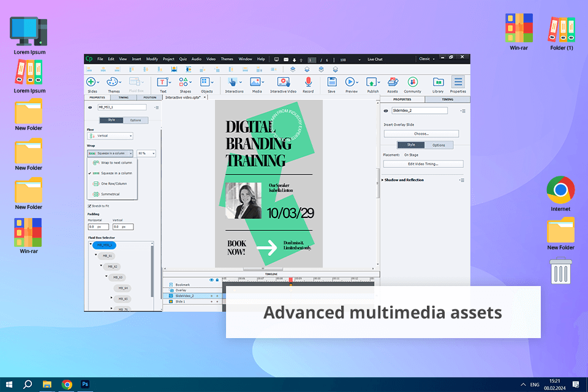Click the Publish icon
This screenshot has width=588, height=392.
371,82
